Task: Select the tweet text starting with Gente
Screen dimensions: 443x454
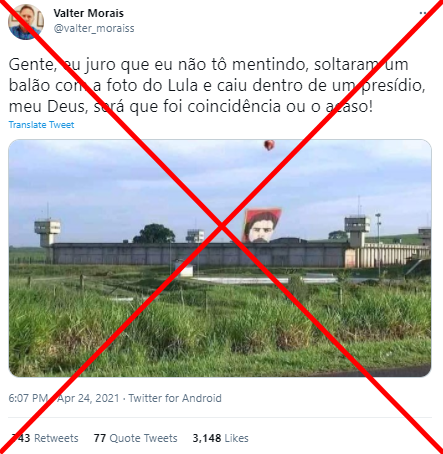Action: (217, 85)
